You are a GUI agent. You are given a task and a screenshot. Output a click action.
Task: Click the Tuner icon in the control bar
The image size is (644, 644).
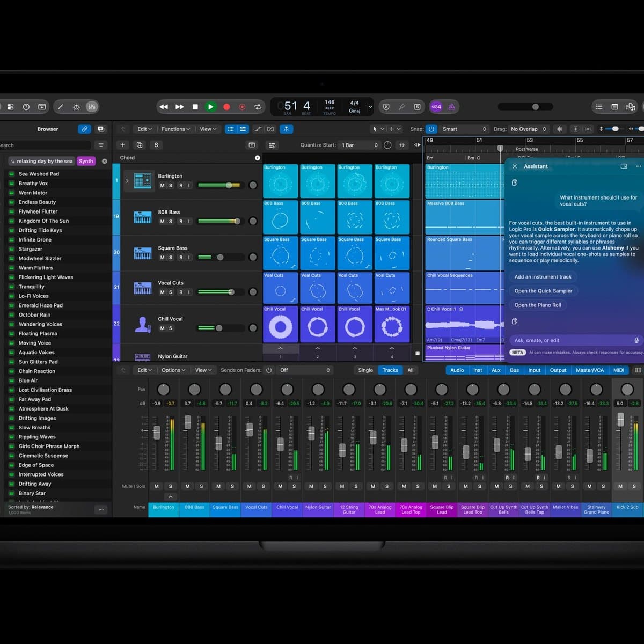(x=401, y=107)
